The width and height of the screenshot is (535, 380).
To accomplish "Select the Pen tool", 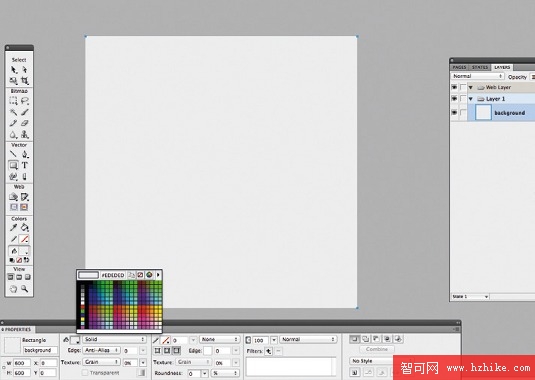I will pos(25,154).
